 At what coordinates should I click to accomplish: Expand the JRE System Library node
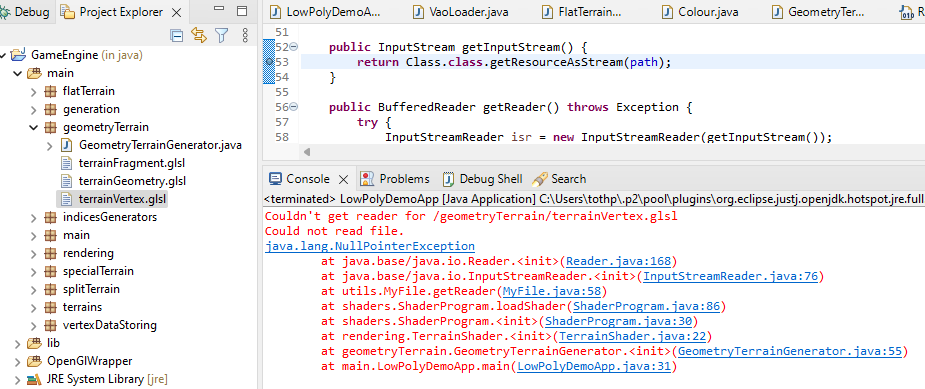pyautogui.click(x=17, y=379)
